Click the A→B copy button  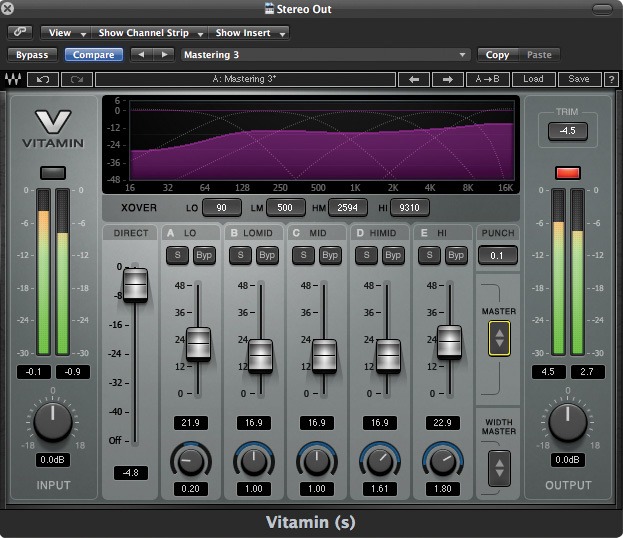488,79
